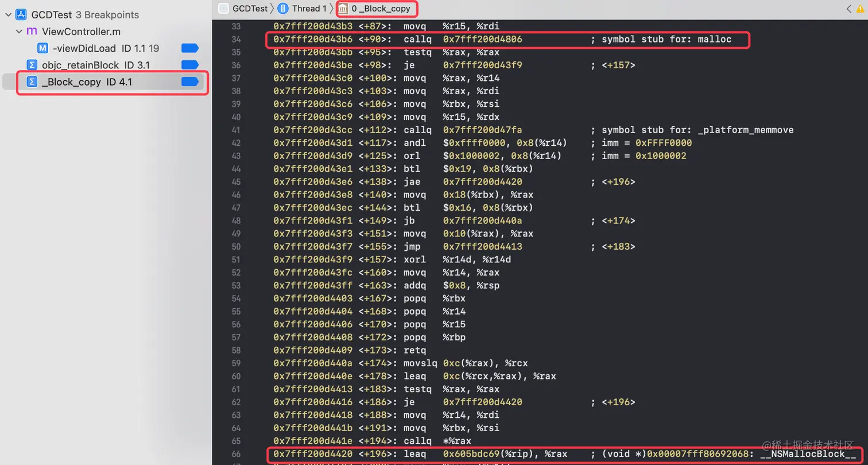The height and width of the screenshot is (465, 868).
Task: Click the yellow warning triangle icon
Action: click(860, 9)
